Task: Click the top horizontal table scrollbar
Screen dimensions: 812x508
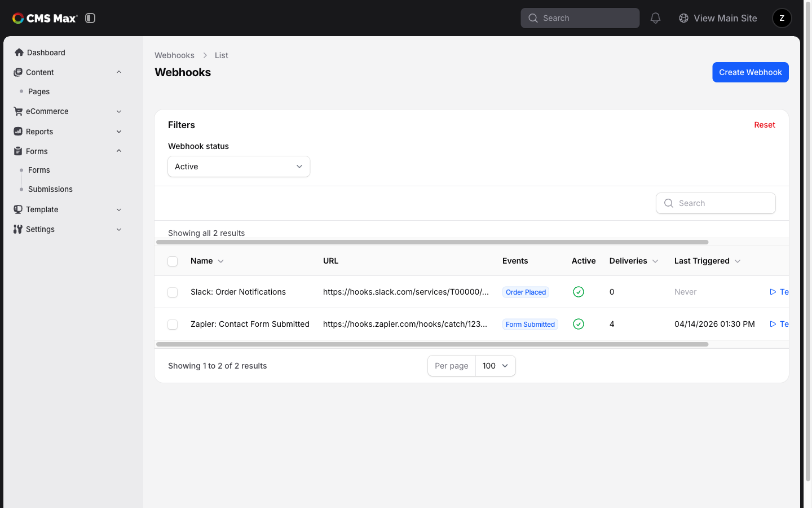Action: 432,242
